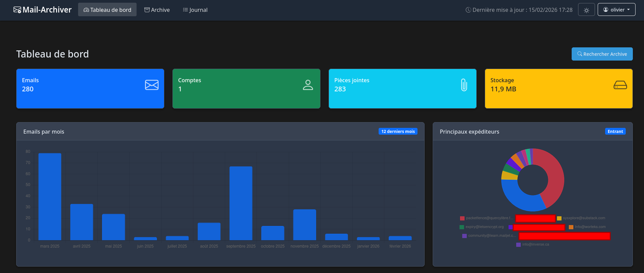Click the Stockage card label
Image resolution: width=644 pixels, height=273 pixels.
(x=502, y=80)
